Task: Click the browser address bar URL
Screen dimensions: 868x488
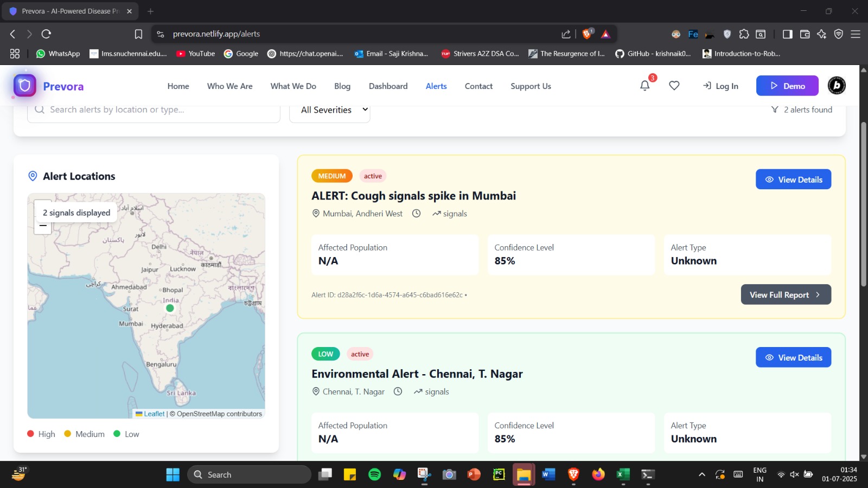Action: 216,34
